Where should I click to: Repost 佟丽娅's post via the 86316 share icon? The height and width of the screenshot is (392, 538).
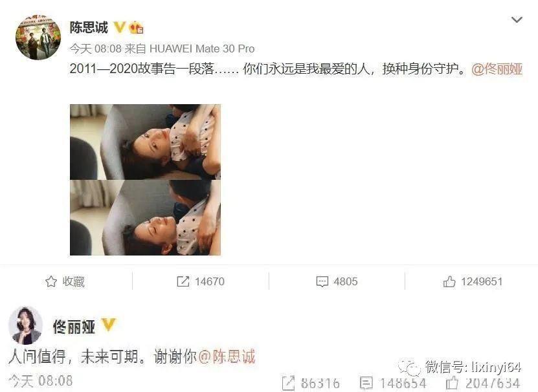(288, 383)
